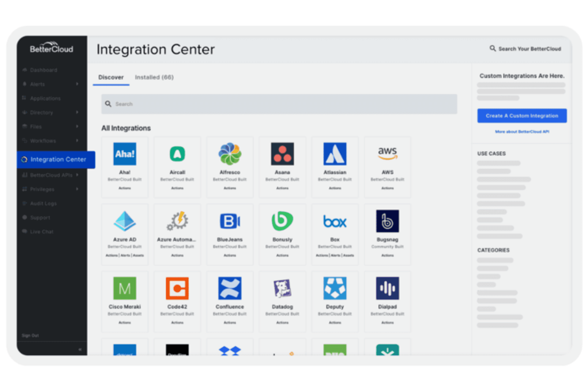This screenshot has width=588, height=392.
Task: Open Audit Logs in the sidebar
Action: (x=43, y=203)
